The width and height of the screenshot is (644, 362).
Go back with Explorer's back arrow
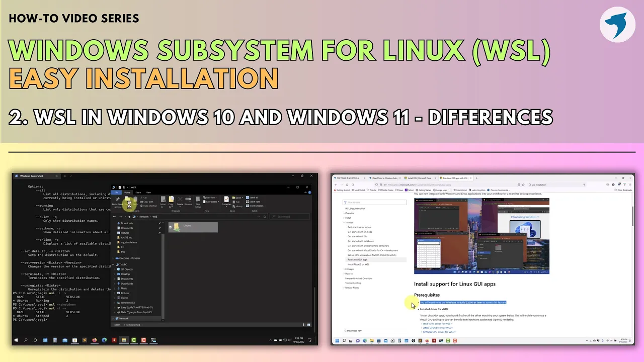114,217
